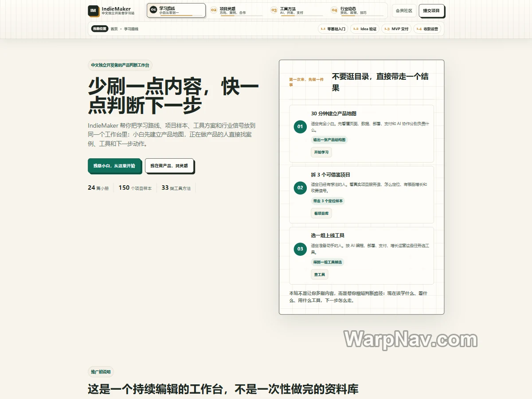Click the green 01 step badge
The image size is (532, 399).
click(300, 126)
